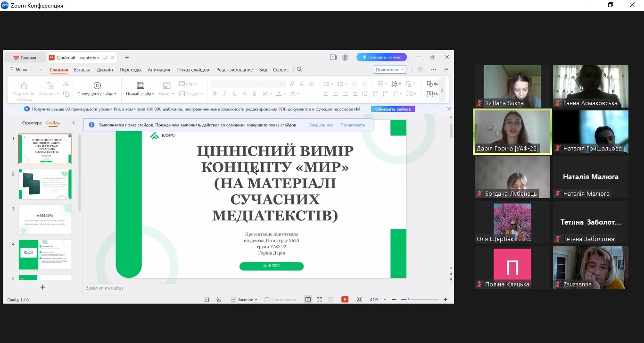The height and width of the screenshot is (343, 644).
Task: Click the Copy icon below scissors
Action: (x=66, y=94)
